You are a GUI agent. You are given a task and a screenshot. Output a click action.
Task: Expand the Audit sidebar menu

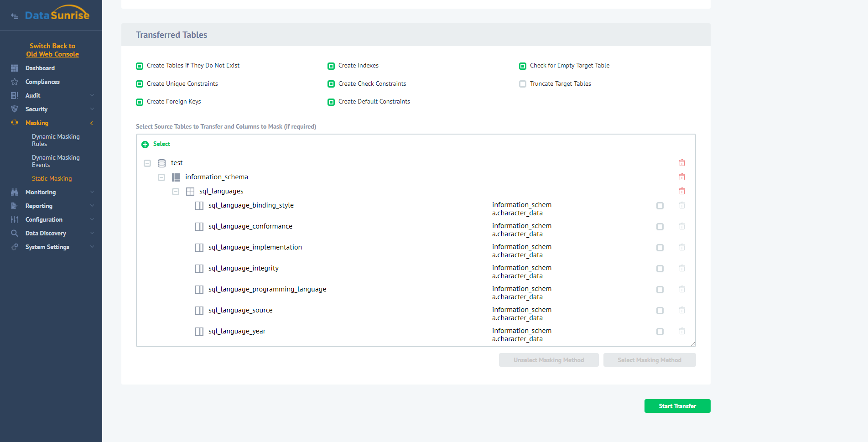(x=33, y=96)
